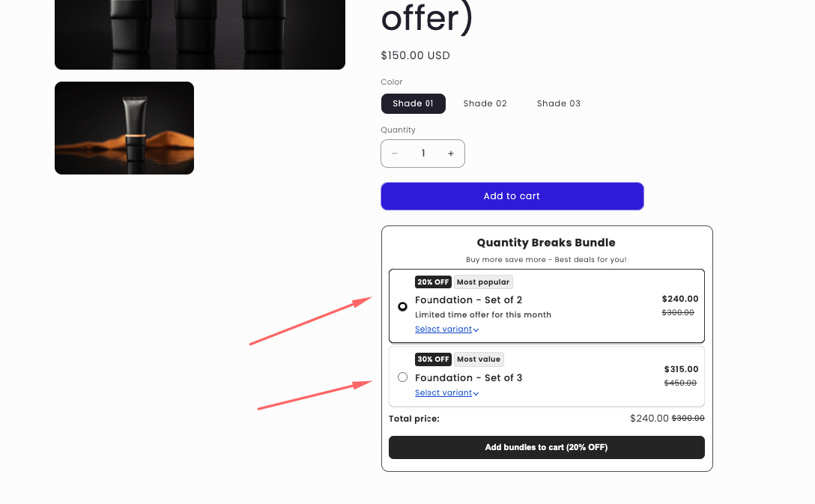Select the Foundation Set of 2 radio button
This screenshot has width=815, height=504.
pos(403,306)
